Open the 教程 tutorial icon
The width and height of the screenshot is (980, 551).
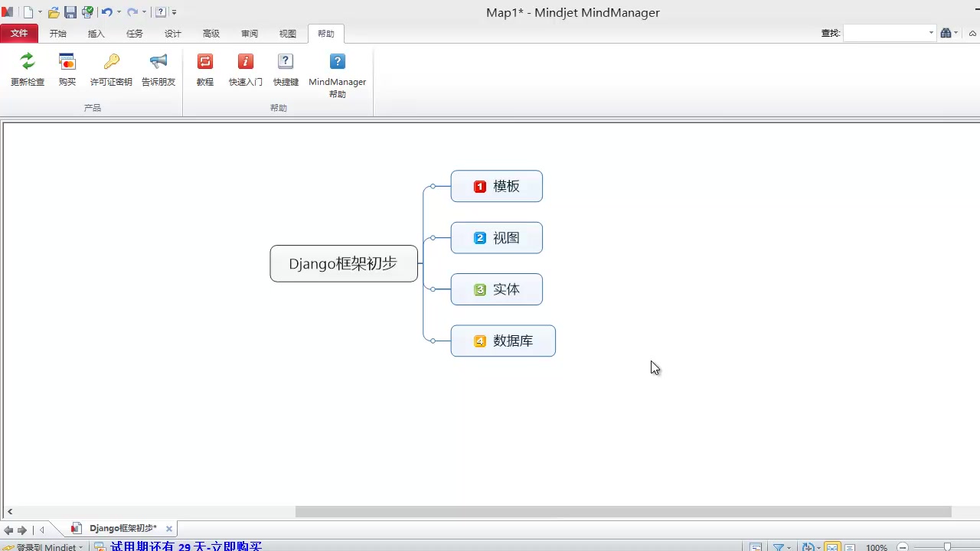point(205,61)
